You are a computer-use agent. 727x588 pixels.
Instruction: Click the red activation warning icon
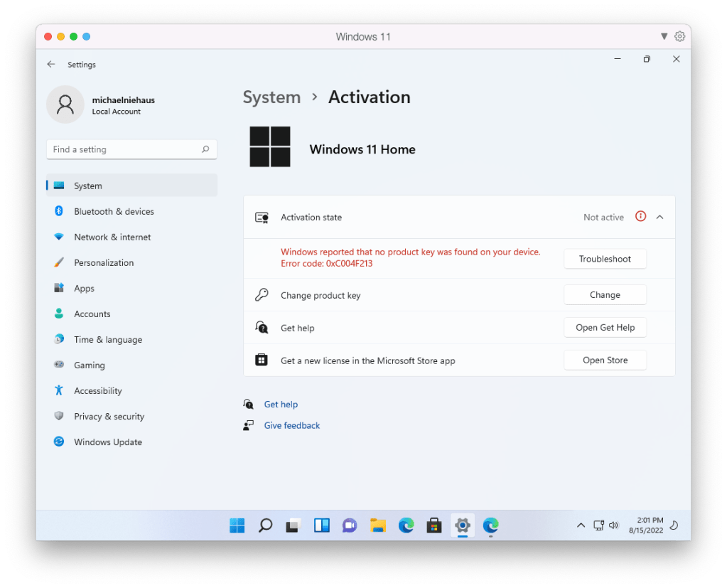click(x=640, y=217)
